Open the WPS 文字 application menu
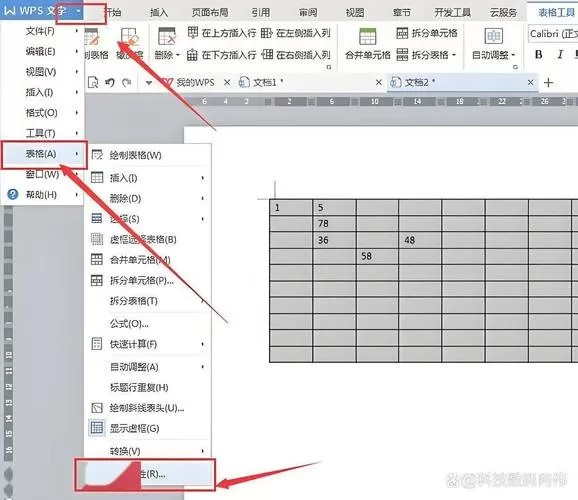Image resolution: width=578 pixels, height=500 pixels. [41, 11]
